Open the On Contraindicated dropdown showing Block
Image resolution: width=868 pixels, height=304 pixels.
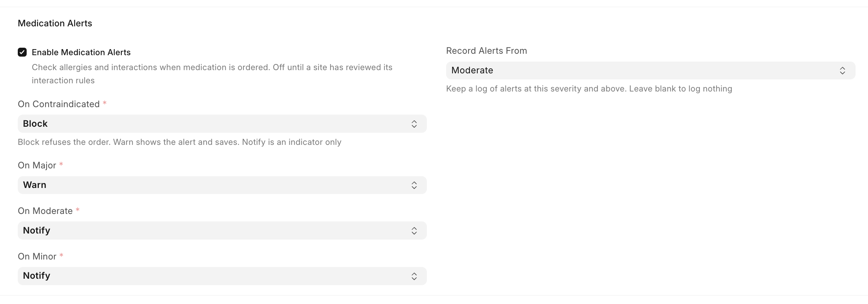[x=222, y=124]
